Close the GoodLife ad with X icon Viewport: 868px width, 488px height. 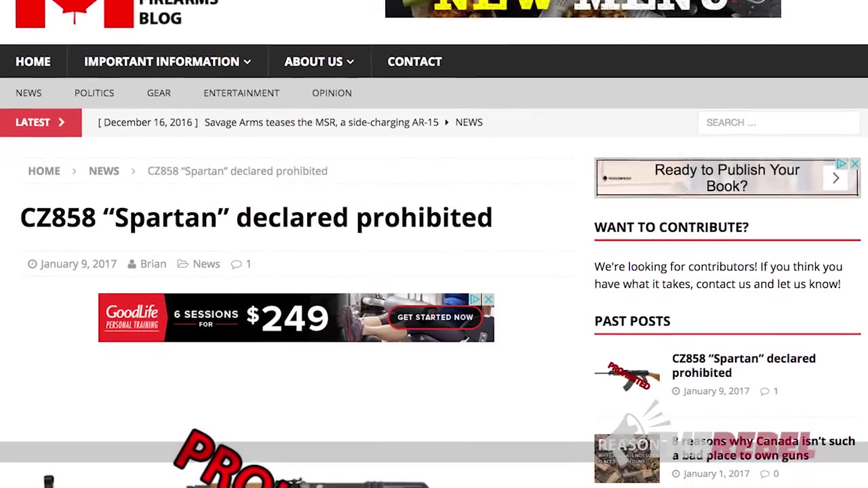[x=488, y=300]
